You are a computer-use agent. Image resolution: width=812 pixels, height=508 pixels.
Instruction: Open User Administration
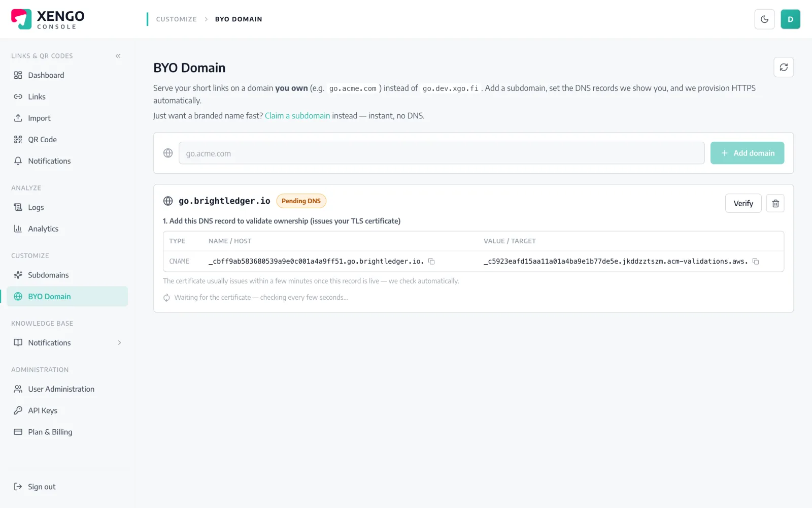click(67, 389)
